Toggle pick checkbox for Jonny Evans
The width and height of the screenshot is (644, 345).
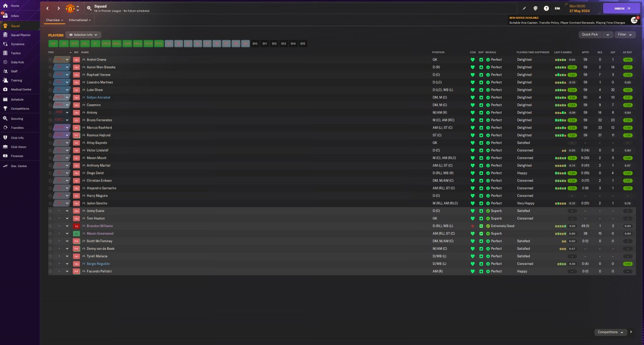coord(50,211)
